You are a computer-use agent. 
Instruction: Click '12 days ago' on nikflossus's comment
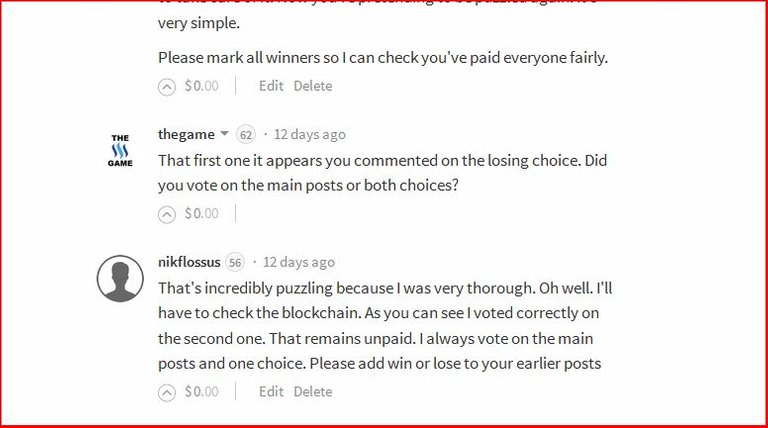(x=299, y=262)
